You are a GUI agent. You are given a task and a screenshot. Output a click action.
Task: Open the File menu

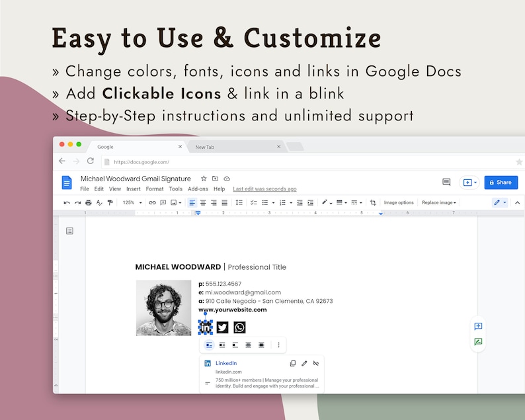point(85,189)
